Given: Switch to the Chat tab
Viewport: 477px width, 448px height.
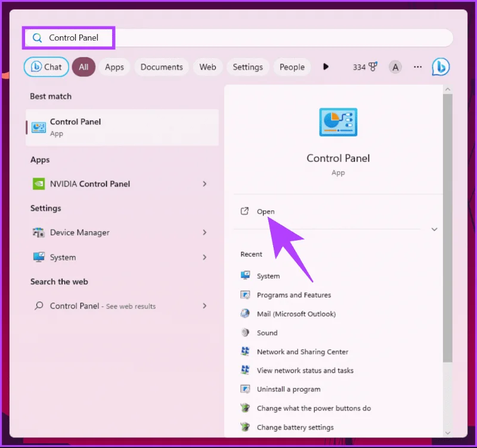Looking at the screenshot, I should (x=47, y=67).
